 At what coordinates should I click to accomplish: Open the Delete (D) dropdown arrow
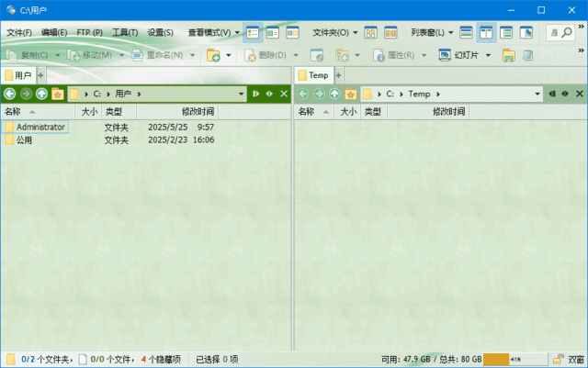pos(296,55)
